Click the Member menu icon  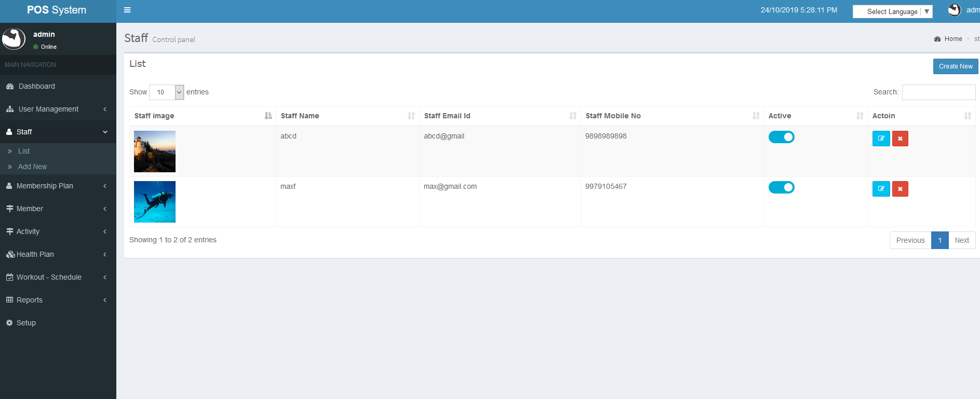[x=9, y=209]
